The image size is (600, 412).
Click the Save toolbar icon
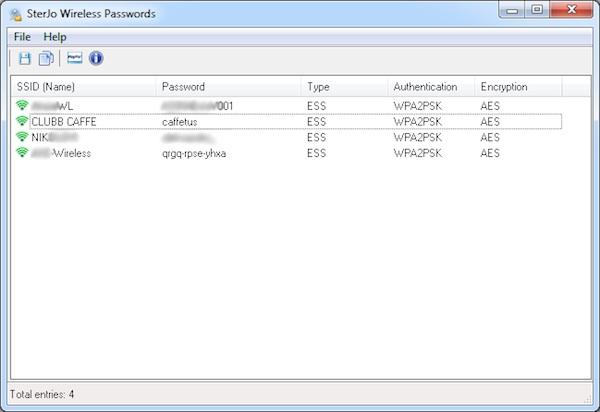pyautogui.click(x=25, y=59)
